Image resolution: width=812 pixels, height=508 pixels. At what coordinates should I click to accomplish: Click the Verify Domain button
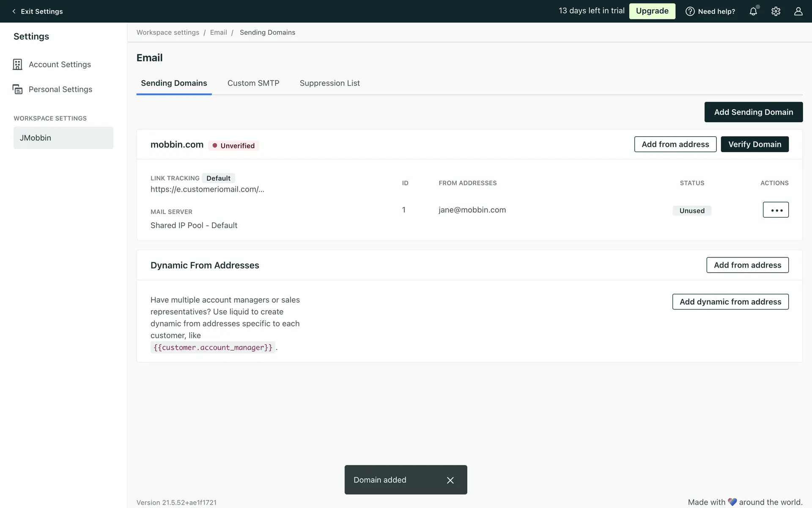[x=754, y=144]
